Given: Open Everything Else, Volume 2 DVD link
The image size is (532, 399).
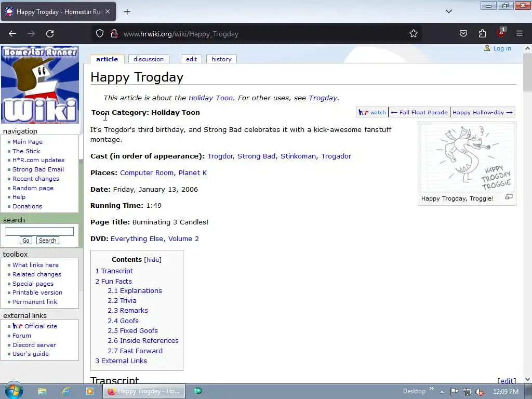Looking at the screenshot, I should [155, 239].
